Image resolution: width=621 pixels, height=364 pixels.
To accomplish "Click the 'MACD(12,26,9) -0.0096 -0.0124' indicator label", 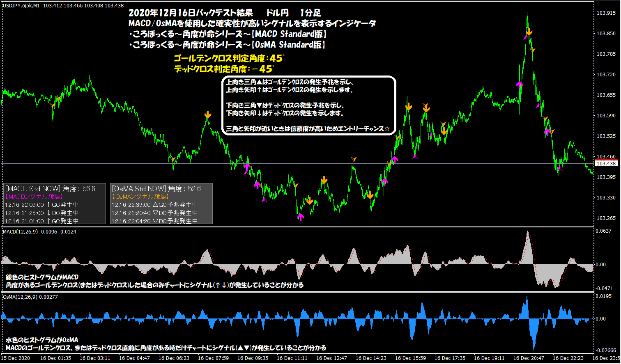I will (x=39, y=232).
